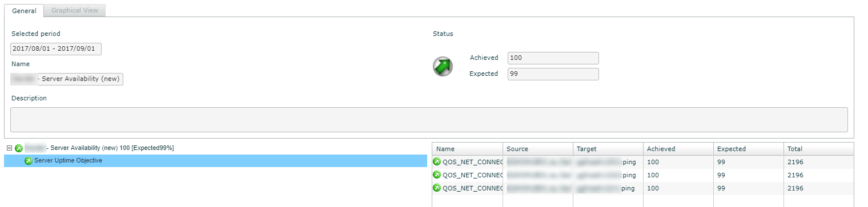868x207 pixels.
Task: Sort by the Target column header
Action: [x=608, y=149]
